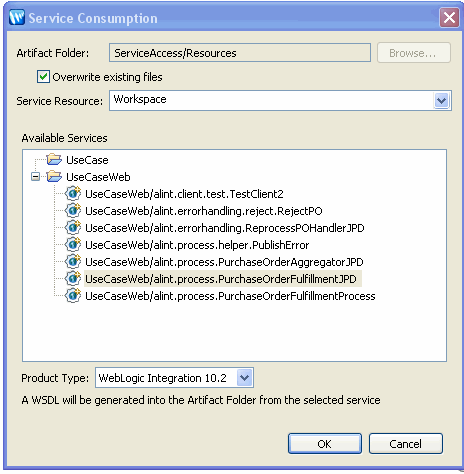Click the service icon beside RejectPO
Viewport: 464px width, 474px height.
point(73,210)
